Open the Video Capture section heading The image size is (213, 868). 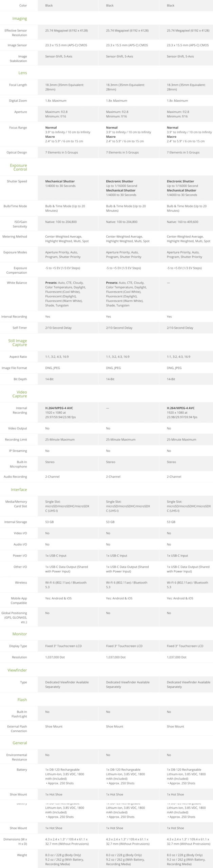19,394
